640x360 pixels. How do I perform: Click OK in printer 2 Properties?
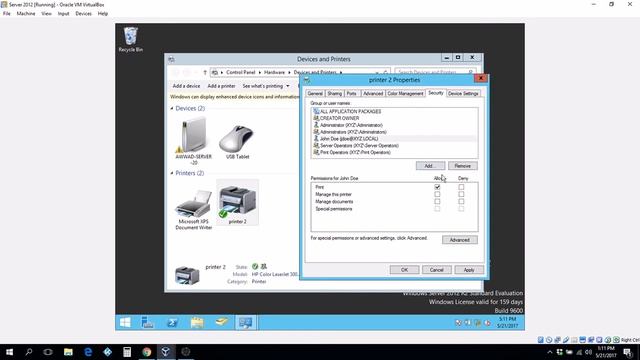pyautogui.click(x=404, y=270)
